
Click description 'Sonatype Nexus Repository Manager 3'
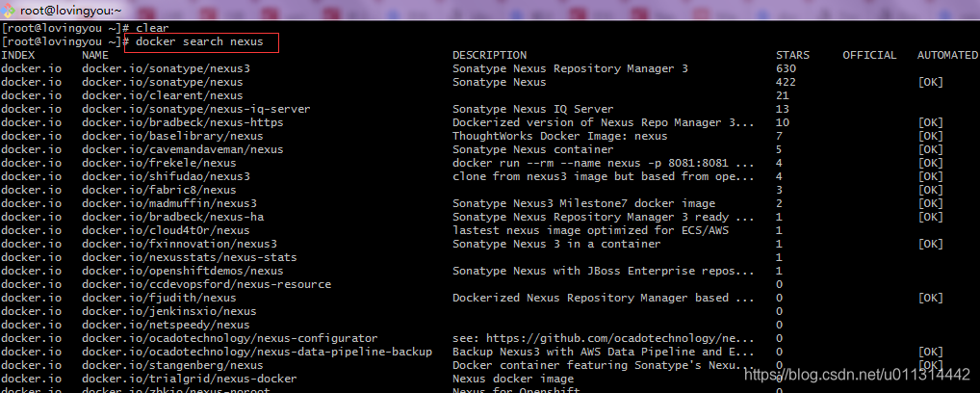click(570, 68)
